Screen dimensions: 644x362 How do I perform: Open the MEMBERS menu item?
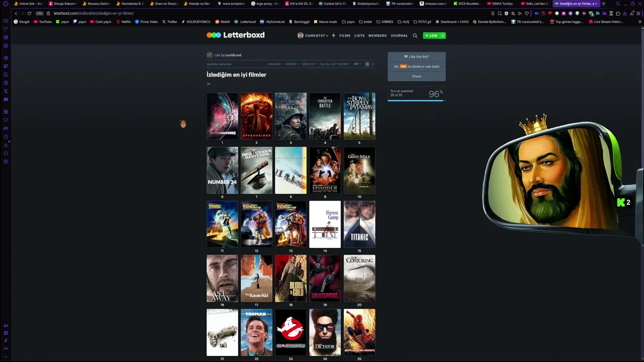tap(377, 36)
